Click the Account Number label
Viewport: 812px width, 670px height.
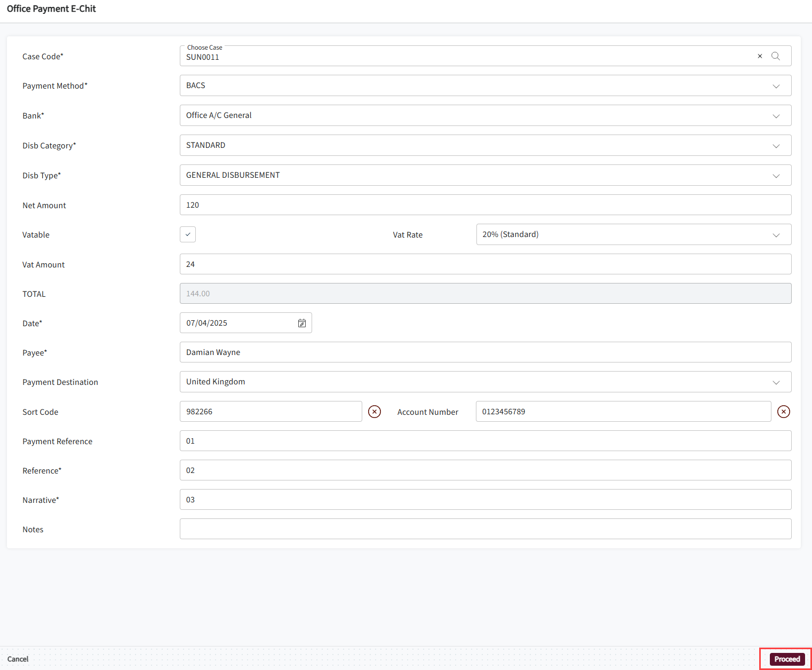[x=428, y=412]
